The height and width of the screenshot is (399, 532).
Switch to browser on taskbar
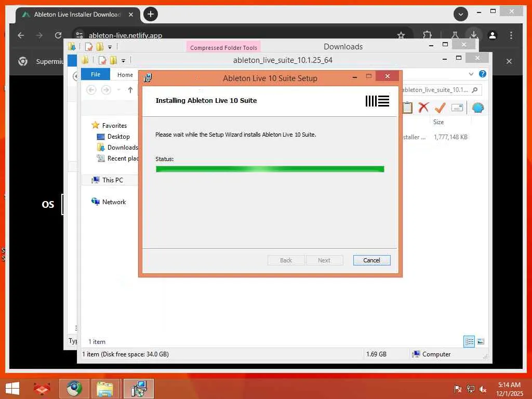(x=74, y=389)
